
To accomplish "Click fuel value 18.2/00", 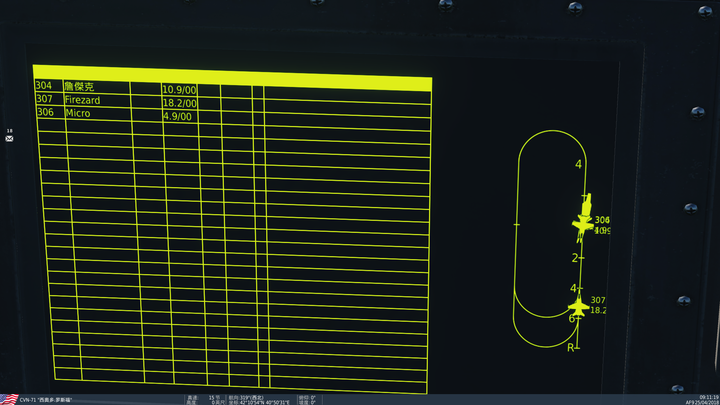I will pos(180,103).
